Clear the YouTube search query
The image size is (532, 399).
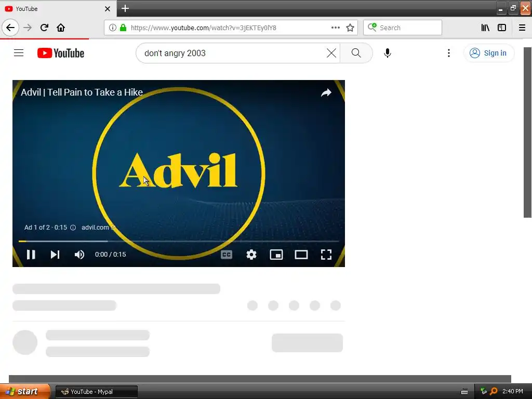point(331,53)
